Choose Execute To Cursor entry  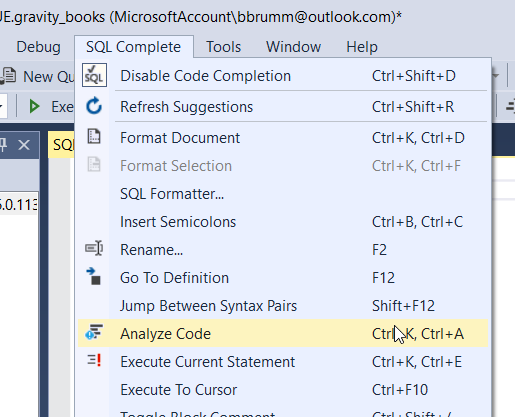coord(283,390)
